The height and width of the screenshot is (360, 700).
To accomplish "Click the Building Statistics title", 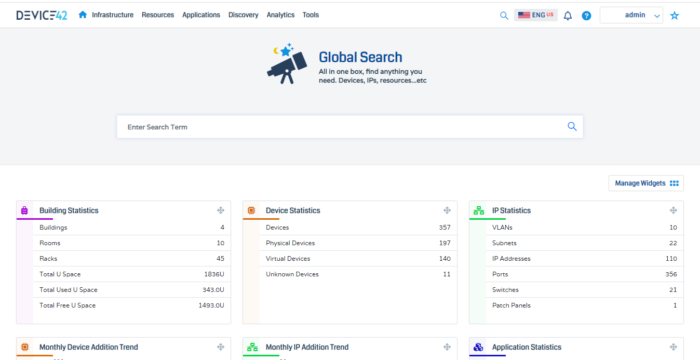I will point(69,210).
